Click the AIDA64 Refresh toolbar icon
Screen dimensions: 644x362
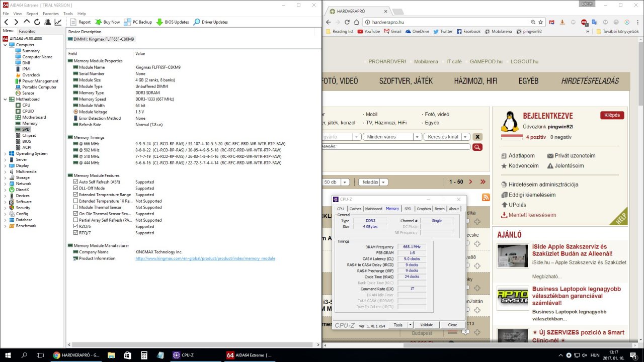[x=37, y=22]
